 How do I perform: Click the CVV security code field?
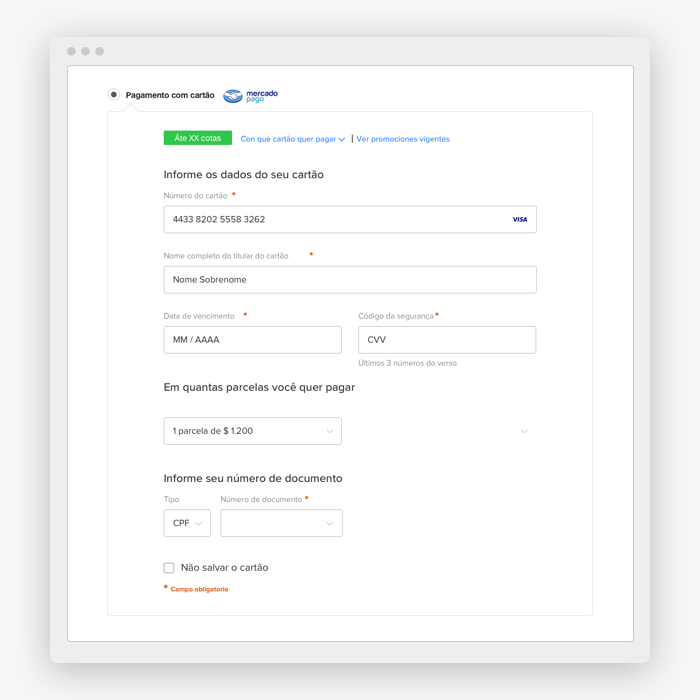point(447,340)
